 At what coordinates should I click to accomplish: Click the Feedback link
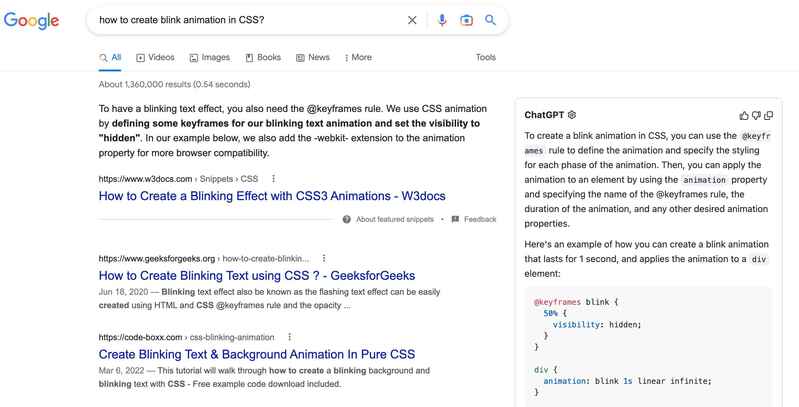tap(480, 220)
